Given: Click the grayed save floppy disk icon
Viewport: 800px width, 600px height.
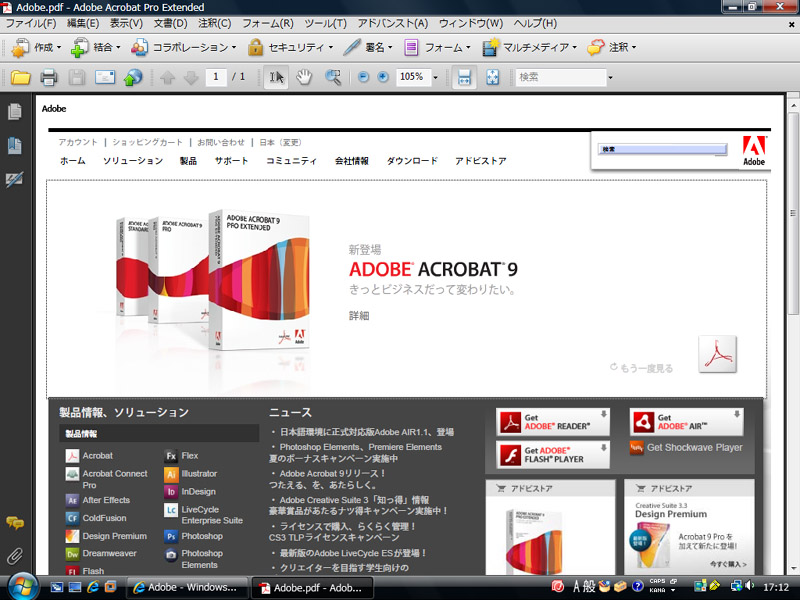Looking at the screenshot, I should [77, 78].
